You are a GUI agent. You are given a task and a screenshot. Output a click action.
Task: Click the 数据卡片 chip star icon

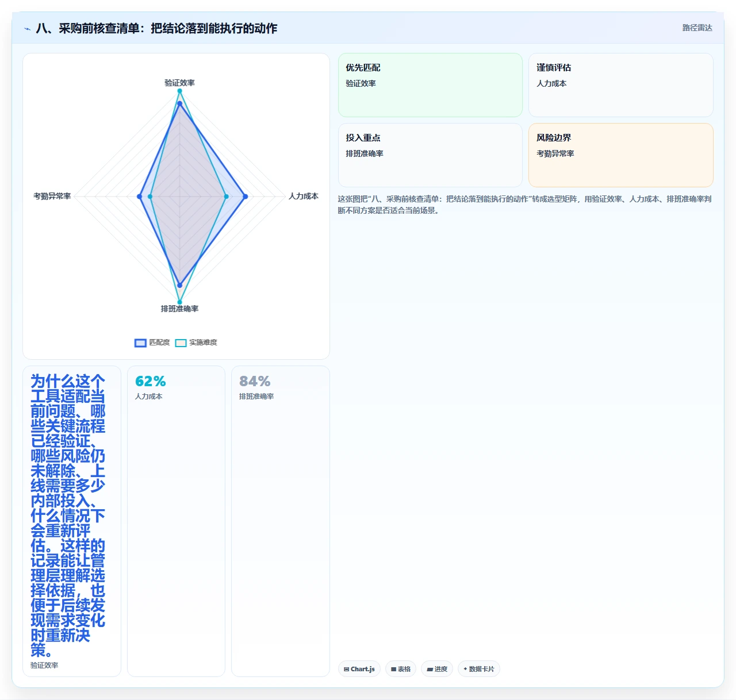coord(465,669)
